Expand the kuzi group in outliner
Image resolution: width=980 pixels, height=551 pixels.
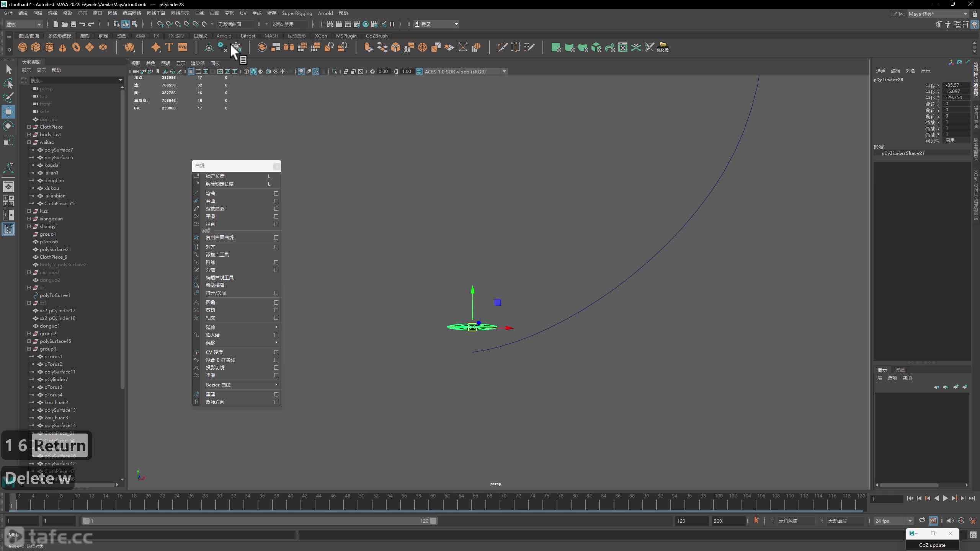[x=29, y=211]
